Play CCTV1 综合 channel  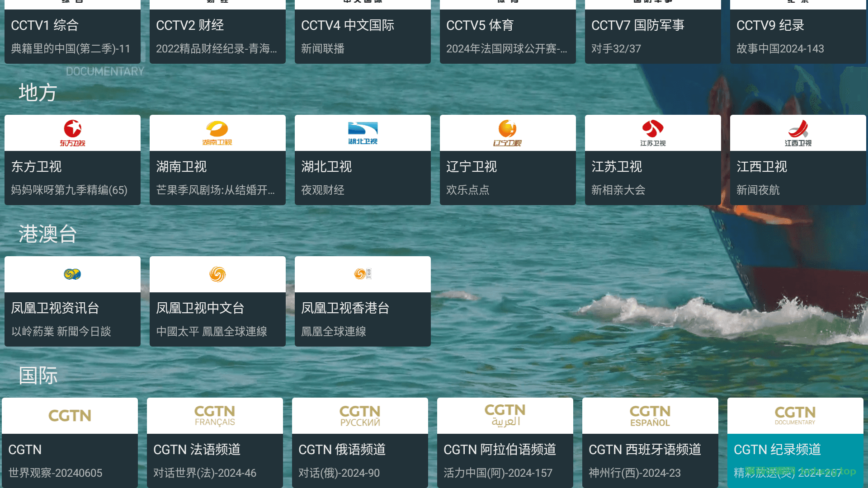72,32
